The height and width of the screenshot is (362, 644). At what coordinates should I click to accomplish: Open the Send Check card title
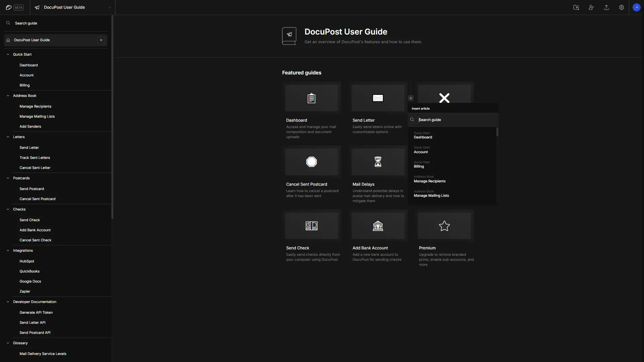[x=298, y=248]
